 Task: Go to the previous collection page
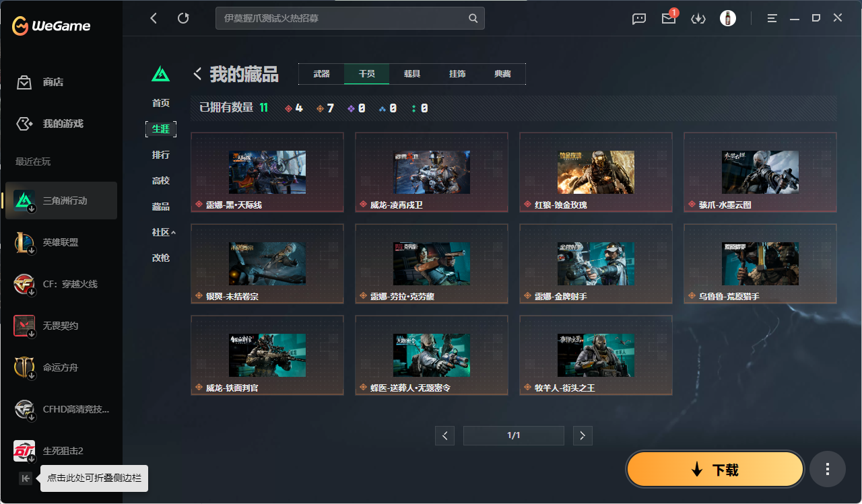tap(444, 435)
